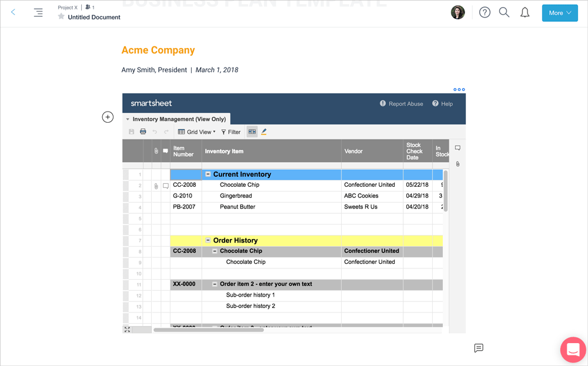
Task: Select the ABC Cookies vendor cell
Action: [372, 196]
